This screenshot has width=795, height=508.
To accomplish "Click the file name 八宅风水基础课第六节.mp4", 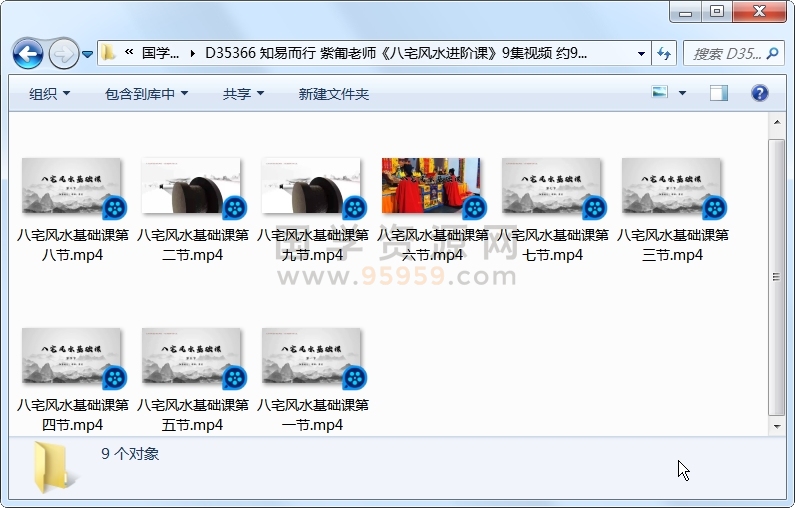I will coord(432,245).
